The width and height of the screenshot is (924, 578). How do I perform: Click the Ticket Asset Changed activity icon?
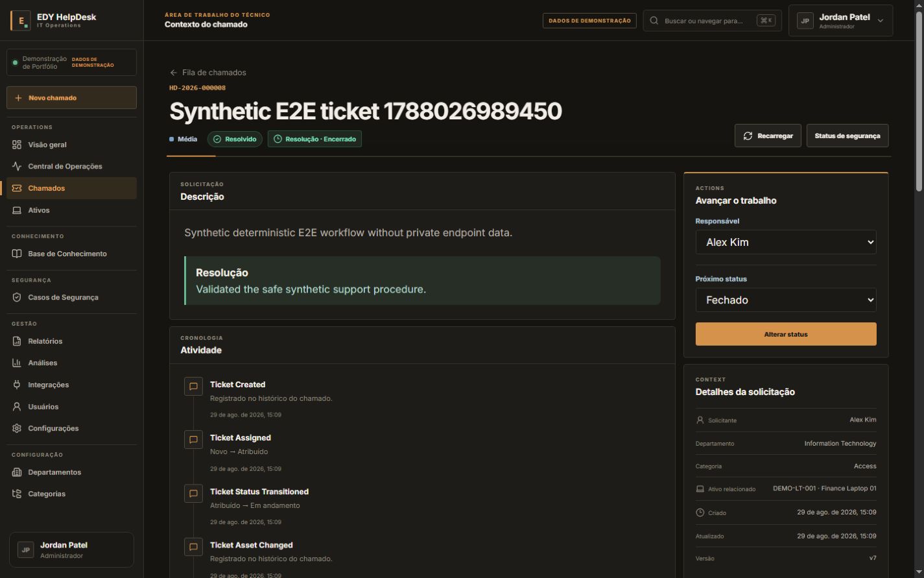193,546
